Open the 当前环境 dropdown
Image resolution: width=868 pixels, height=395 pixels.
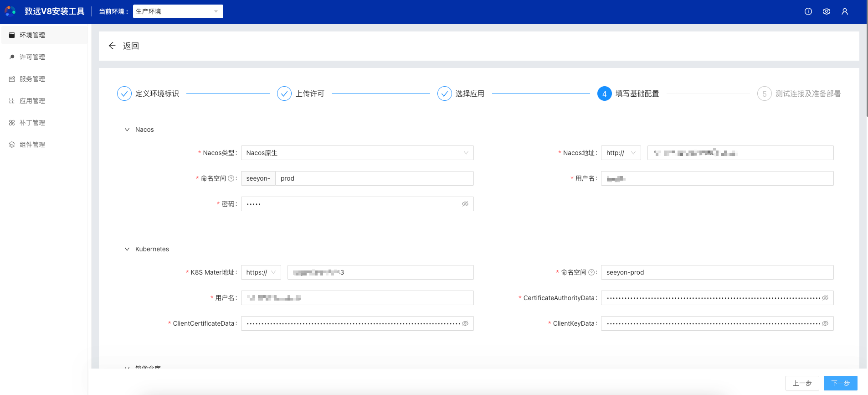178,11
